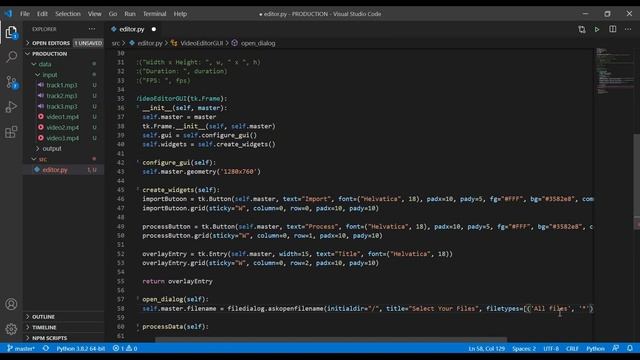Image resolution: width=640 pixels, height=360 pixels.
Task: Open the Search view in the activity bar
Action: [11, 56]
